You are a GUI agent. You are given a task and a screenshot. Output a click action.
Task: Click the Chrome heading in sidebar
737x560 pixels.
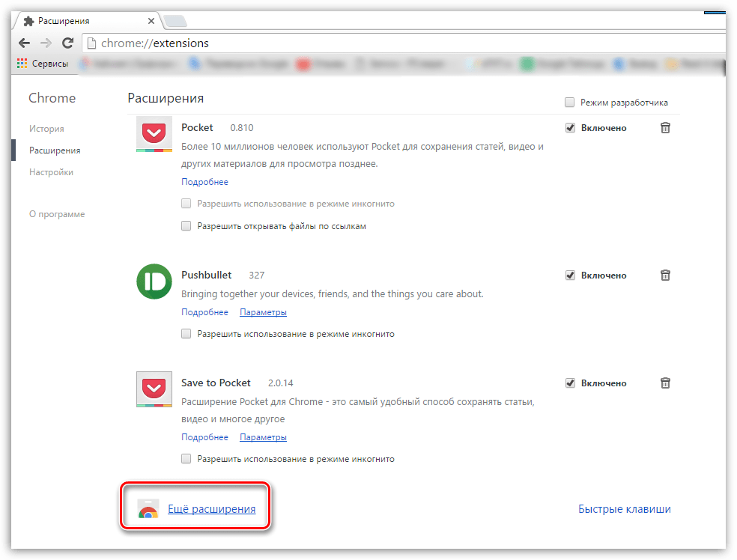coord(52,98)
